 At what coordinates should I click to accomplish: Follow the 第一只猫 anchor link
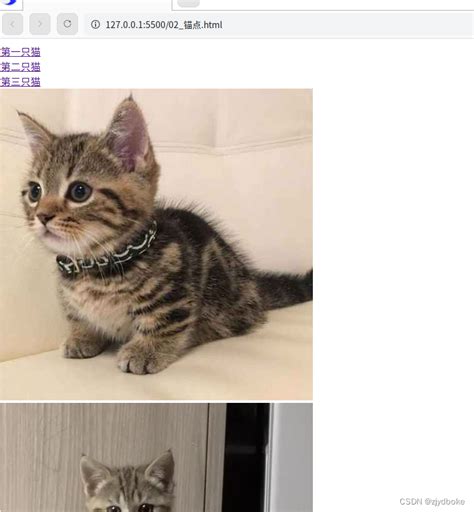[20, 52]
